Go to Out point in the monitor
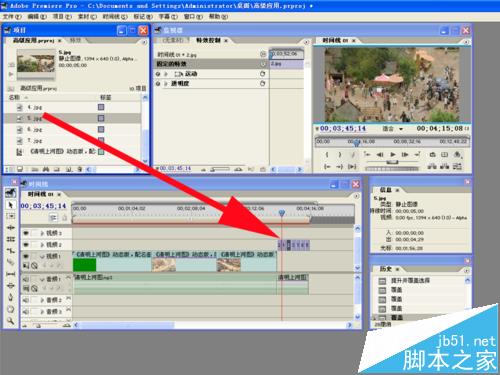500x375 pixels. click(x=340, y=166)
